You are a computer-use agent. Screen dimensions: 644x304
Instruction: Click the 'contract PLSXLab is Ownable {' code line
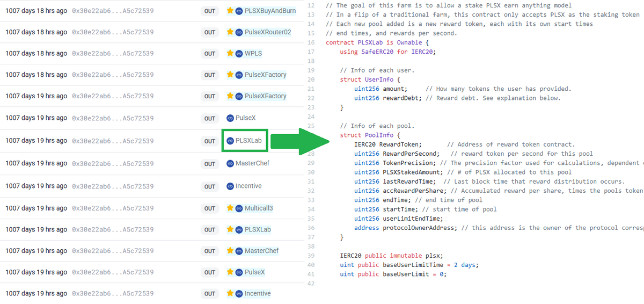pos(377,42)
